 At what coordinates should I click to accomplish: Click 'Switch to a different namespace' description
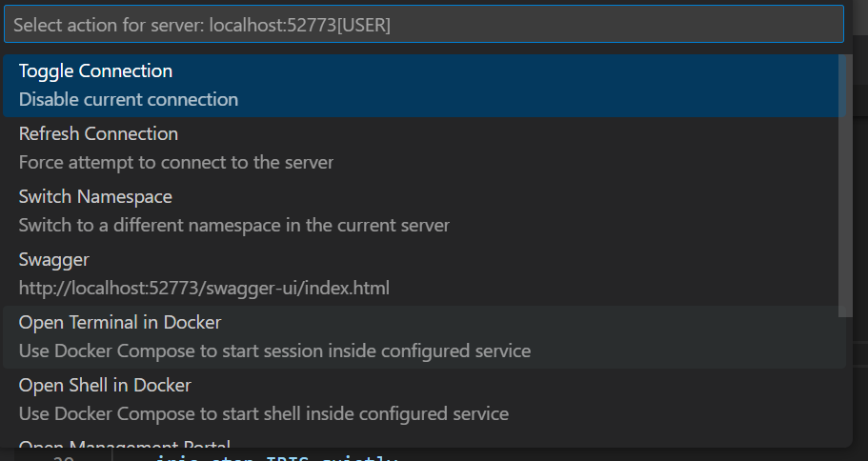coord(233,226)
